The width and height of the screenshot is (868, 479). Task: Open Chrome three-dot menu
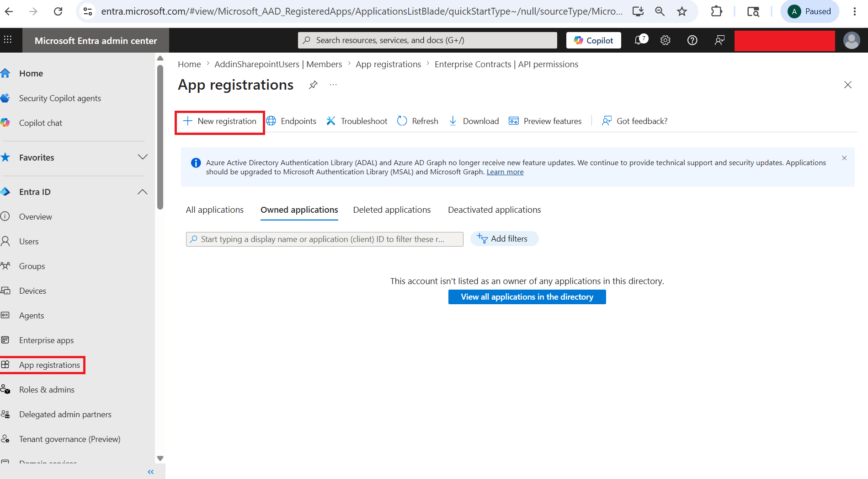[854, 11]
